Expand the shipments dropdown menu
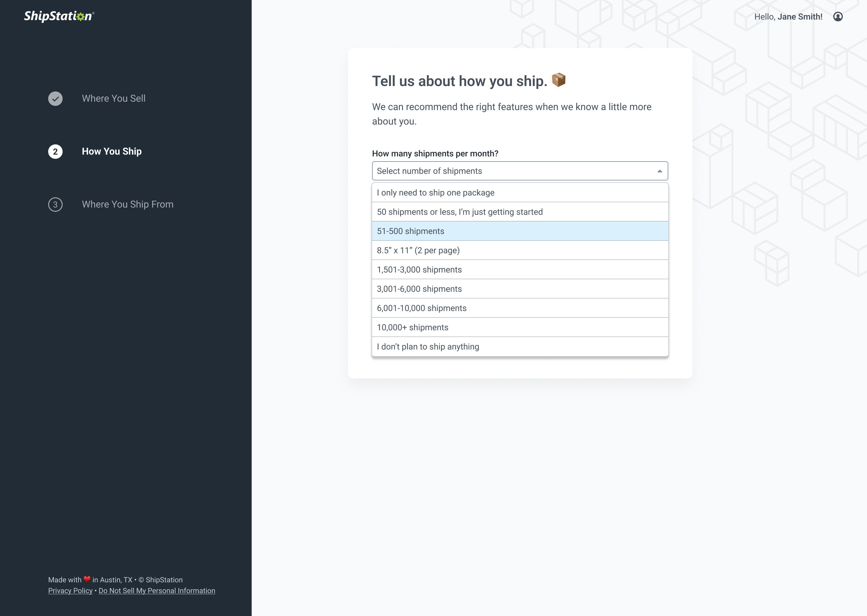Image resolution: width=867 pixels, height=616 pixels. (x=520, y=171)
